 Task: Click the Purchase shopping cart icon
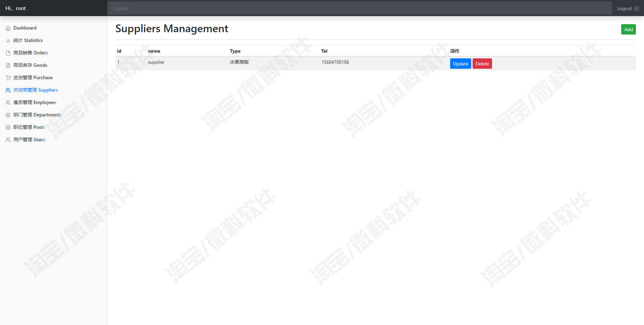coord(8,78)
